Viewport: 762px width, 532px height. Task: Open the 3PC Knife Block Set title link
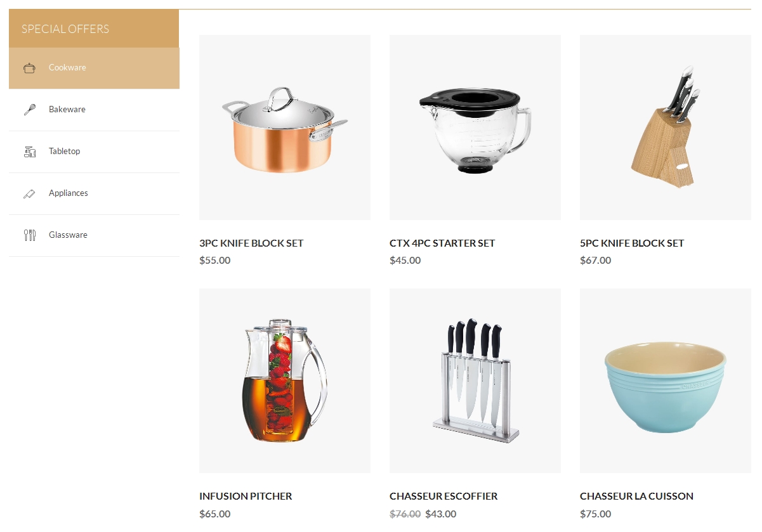point(251,243)
